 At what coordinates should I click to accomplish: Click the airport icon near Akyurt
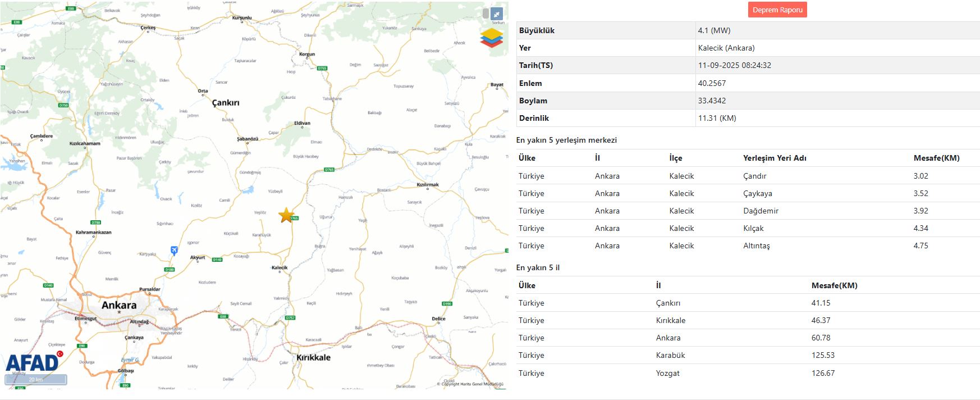click(174, 251)
